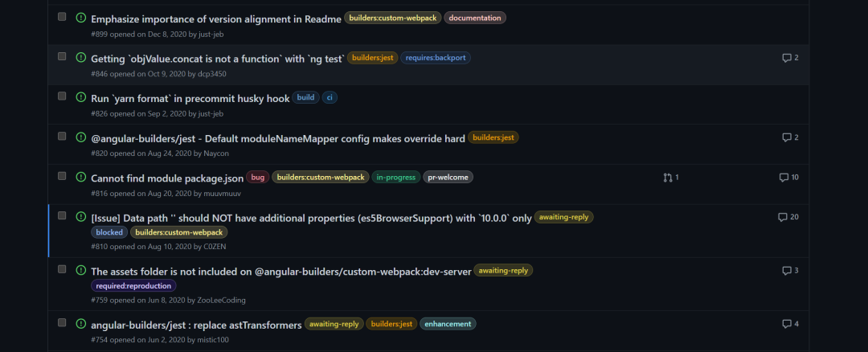View issues by author Naycon

click(x=216, y=153)
